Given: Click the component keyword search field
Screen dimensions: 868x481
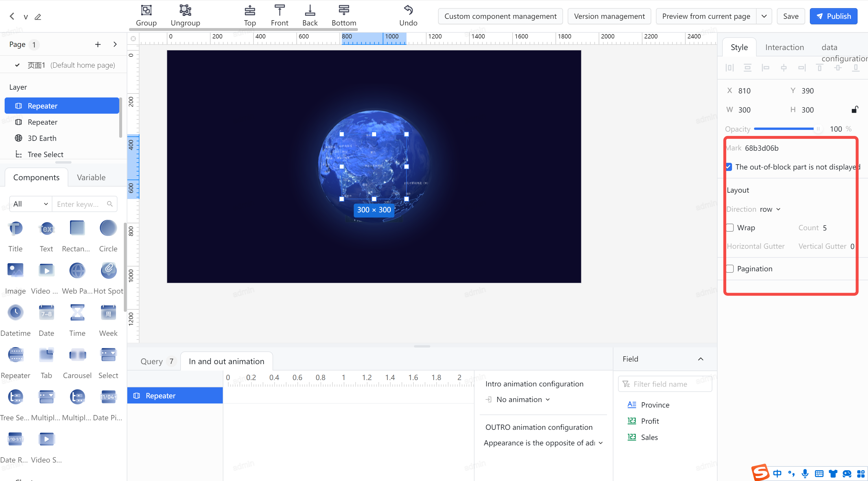Looking at the screenshot, I should coord(84,204).
